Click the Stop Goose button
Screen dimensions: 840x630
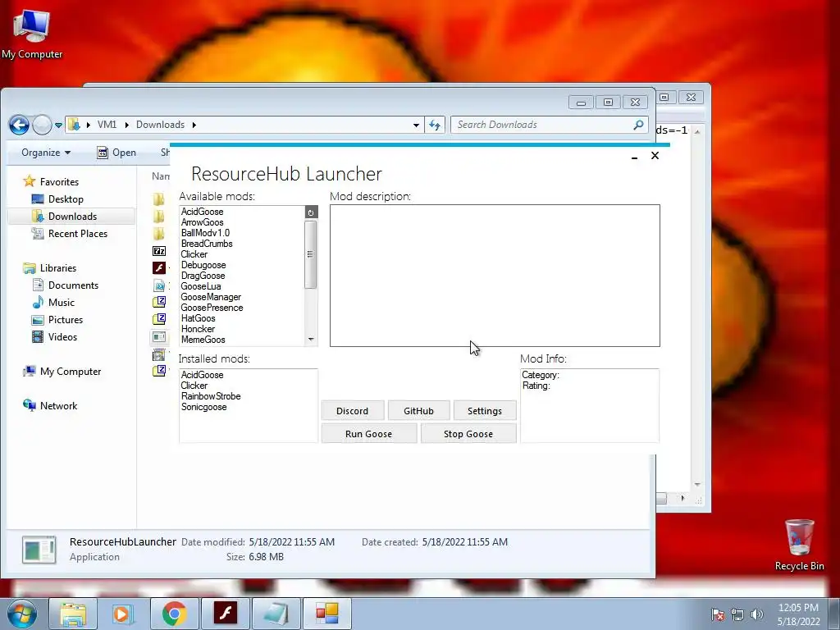(468, 434)
